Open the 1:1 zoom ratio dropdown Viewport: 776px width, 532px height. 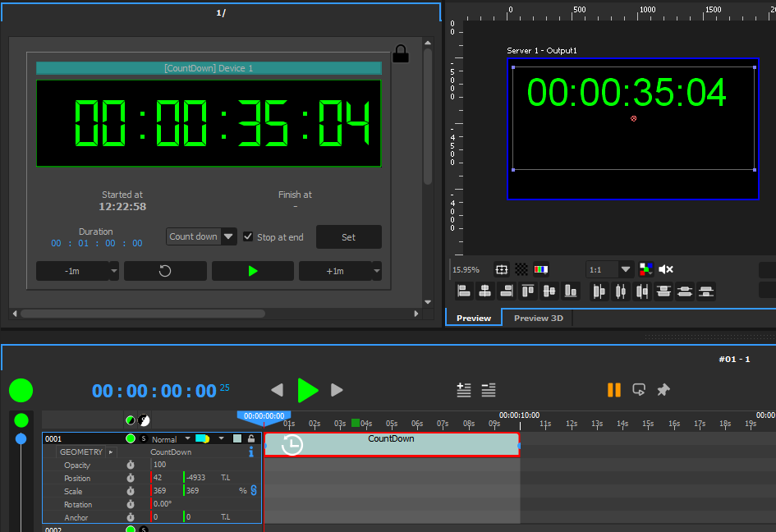point(608,270)
